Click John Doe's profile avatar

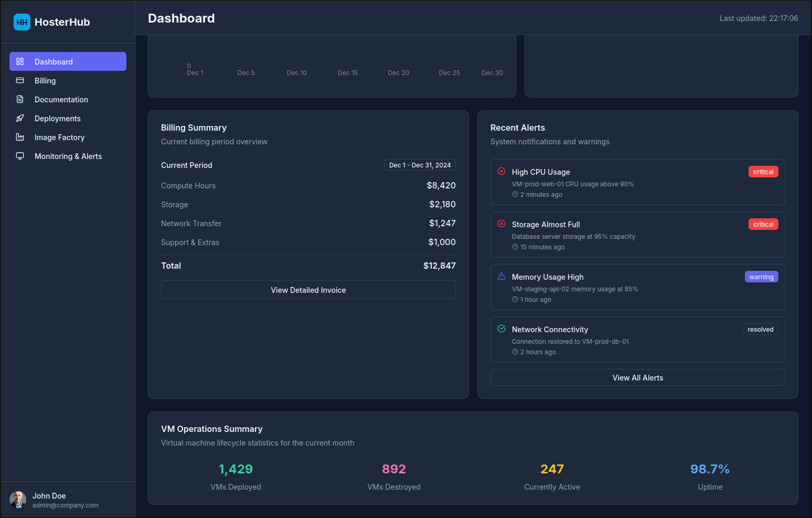(x=18, y=500)
